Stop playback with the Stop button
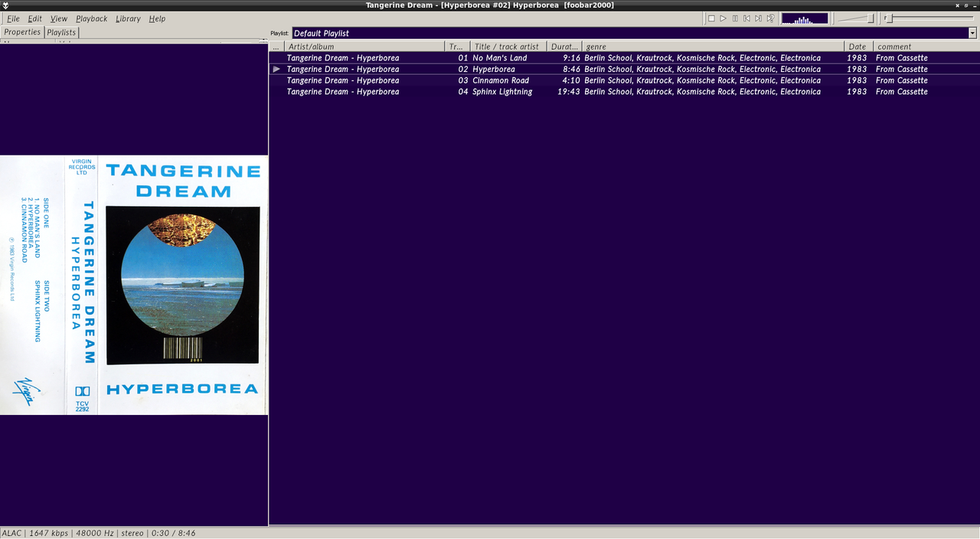This screenshot has height=539, width=980. click(x=711, y=18)
